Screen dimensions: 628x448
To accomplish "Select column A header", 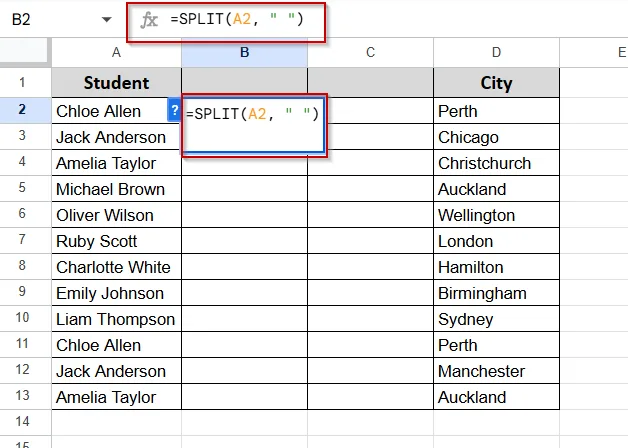I will 116,52.
